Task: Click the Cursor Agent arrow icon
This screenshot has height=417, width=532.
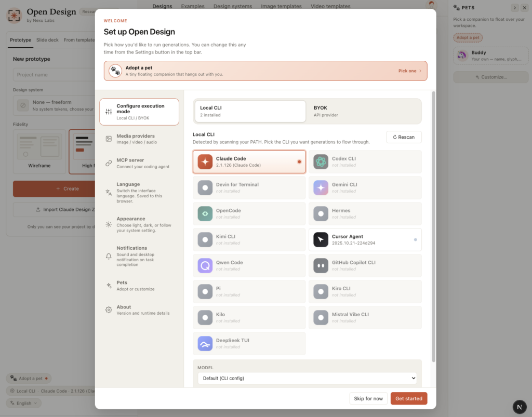Action: (x=321, y=240)
